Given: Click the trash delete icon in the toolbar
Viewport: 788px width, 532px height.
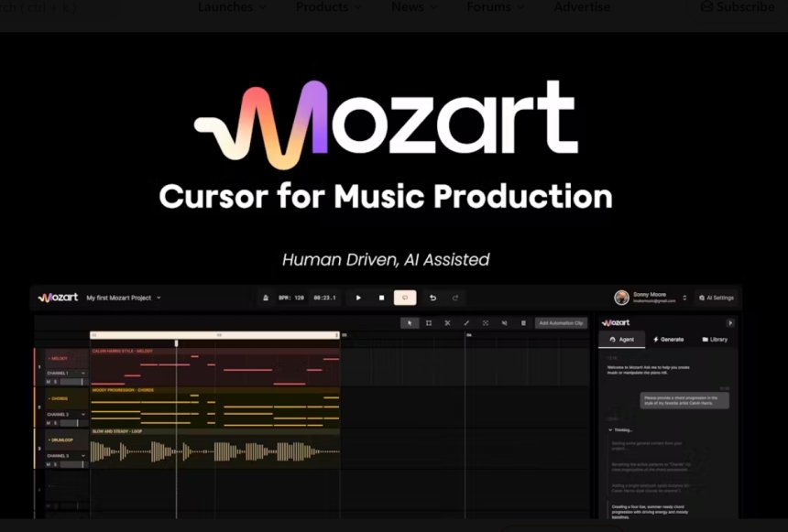Looking at the screenshot, I should (523, 323).
